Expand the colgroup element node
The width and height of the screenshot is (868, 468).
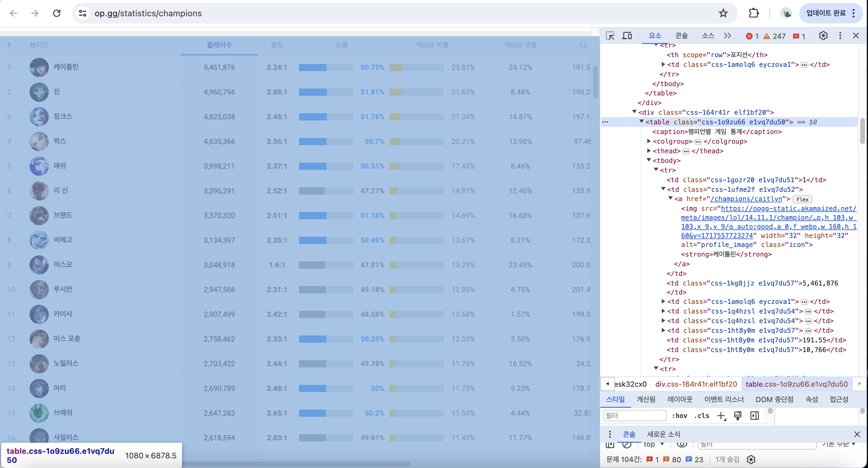point(649,141)
